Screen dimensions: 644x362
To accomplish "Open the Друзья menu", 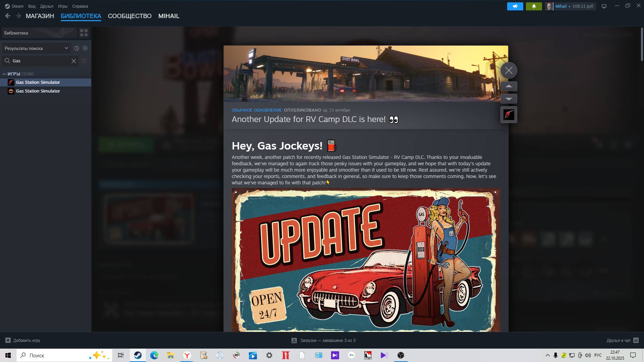I will pyautogui.click(x=47, y=6).
